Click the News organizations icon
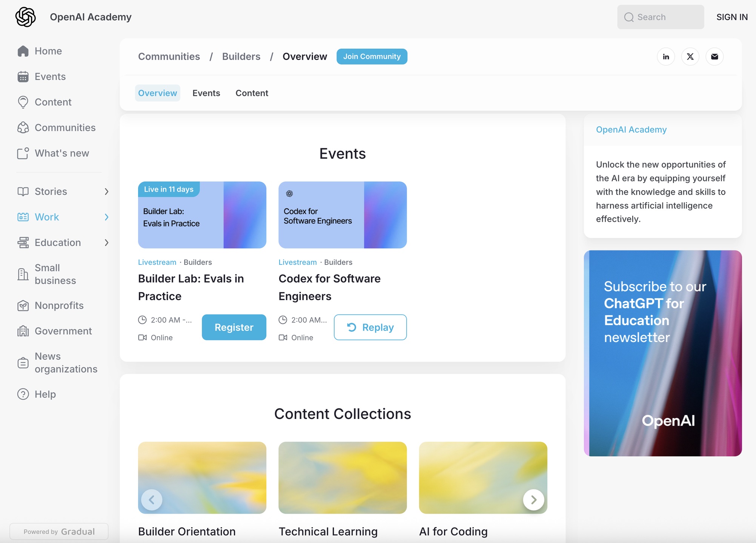The image size is (756, 543). click(x=23, y=363)
